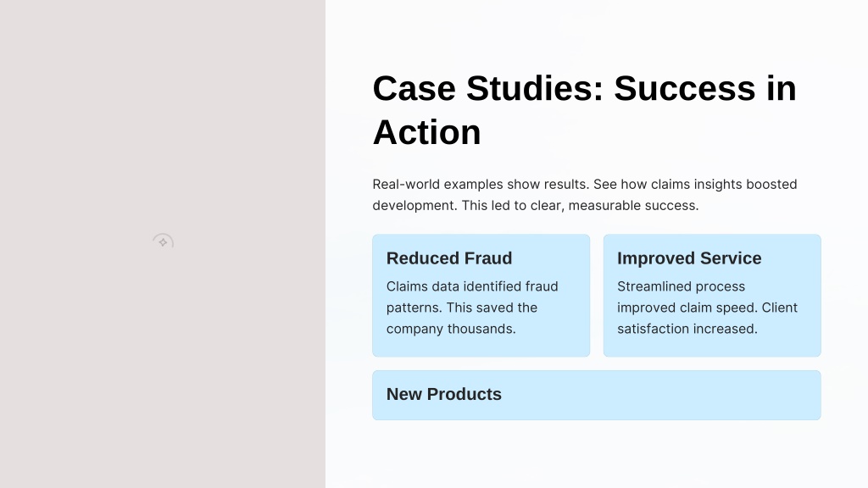
Task: Select the "New Products" card heading
Action: click(444, 395)
